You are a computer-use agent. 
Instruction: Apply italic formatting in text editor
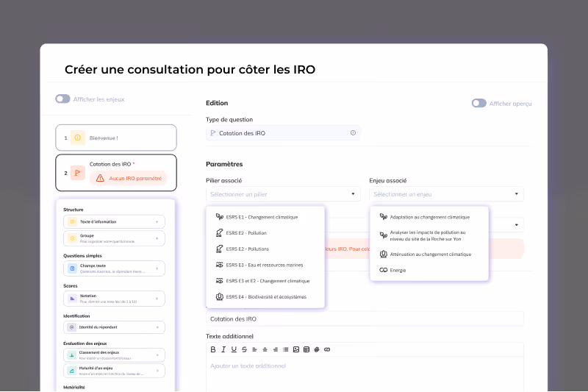[x=223, y=349]
